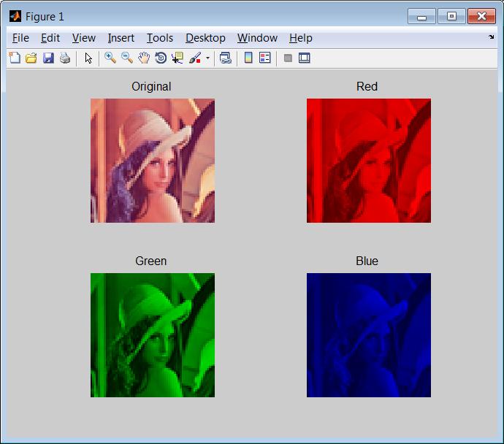This screenshot has height=444, width=504.
Task: Click the MATLAB logo in title bar
Action: pyautogui.click(x=15, y=16)
